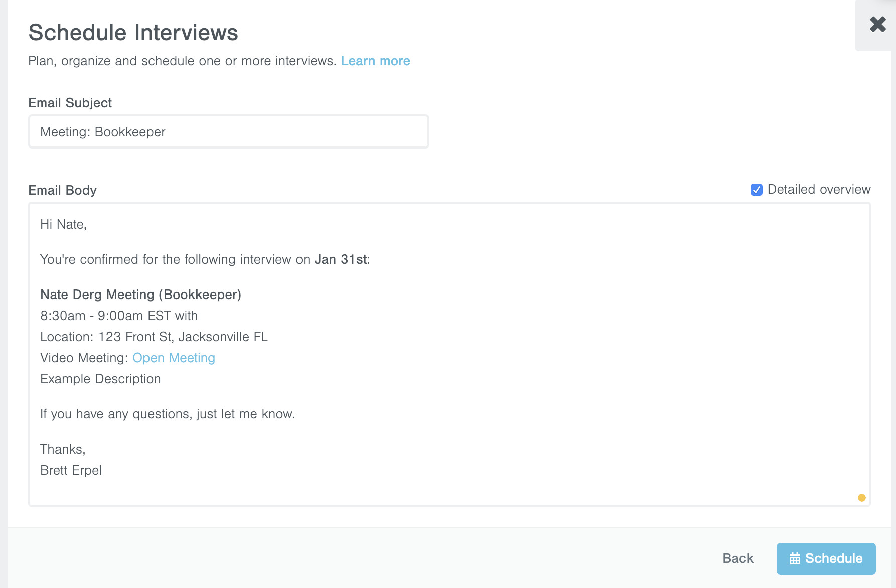The height and width of the screenshot is (588, 896).
Task: Place cursor in 'If you have any questions' sentence
Action: [168, 414]
